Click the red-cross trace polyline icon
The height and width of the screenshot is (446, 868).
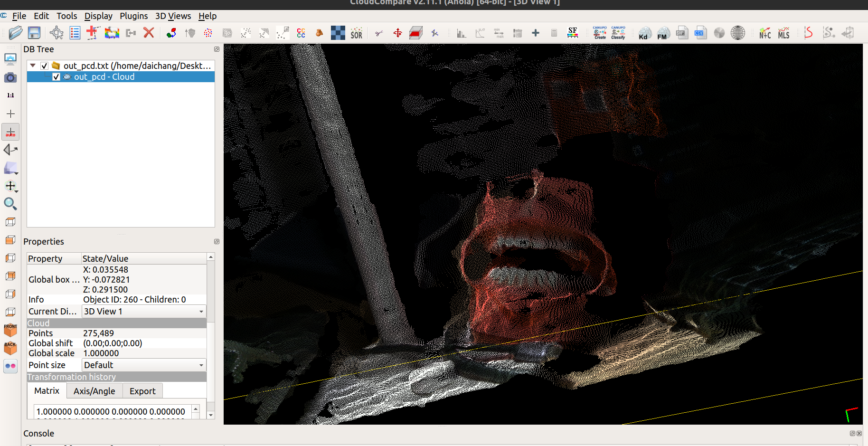point(93,33)
